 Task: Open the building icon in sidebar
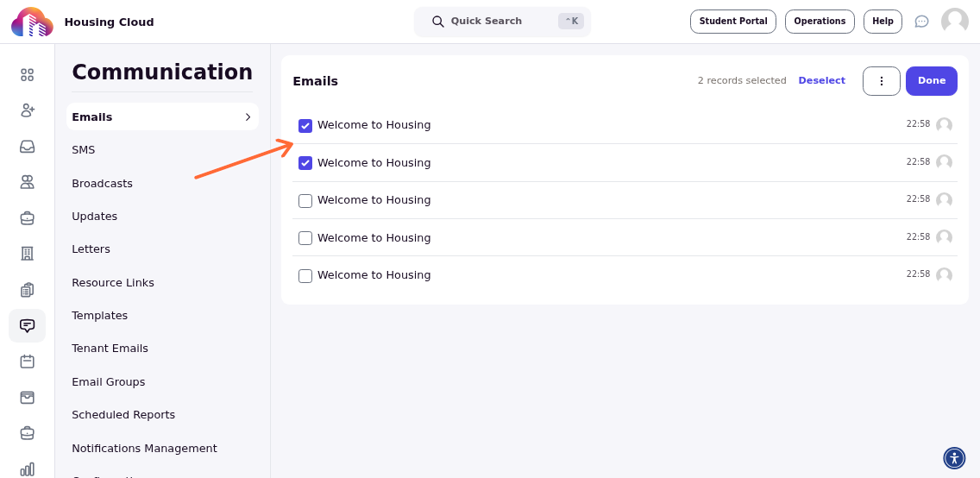click(27, 254)
